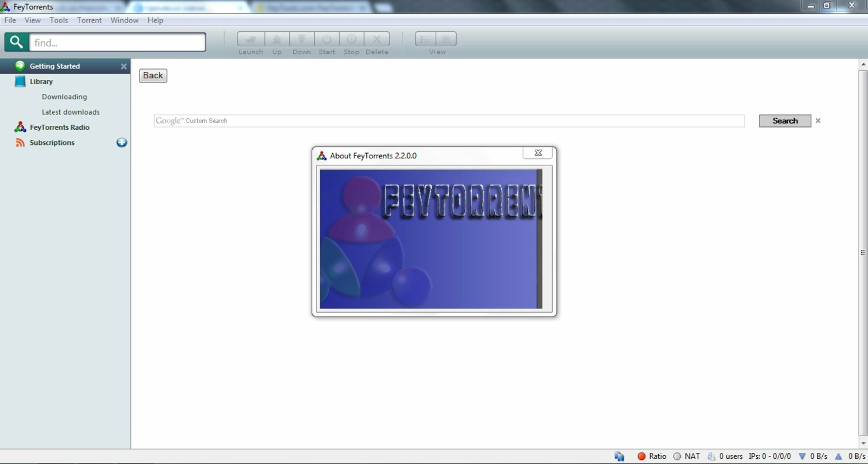This screenshot has width=868, height=464.
Task: Open the Help menu
Action: point(155,20)
